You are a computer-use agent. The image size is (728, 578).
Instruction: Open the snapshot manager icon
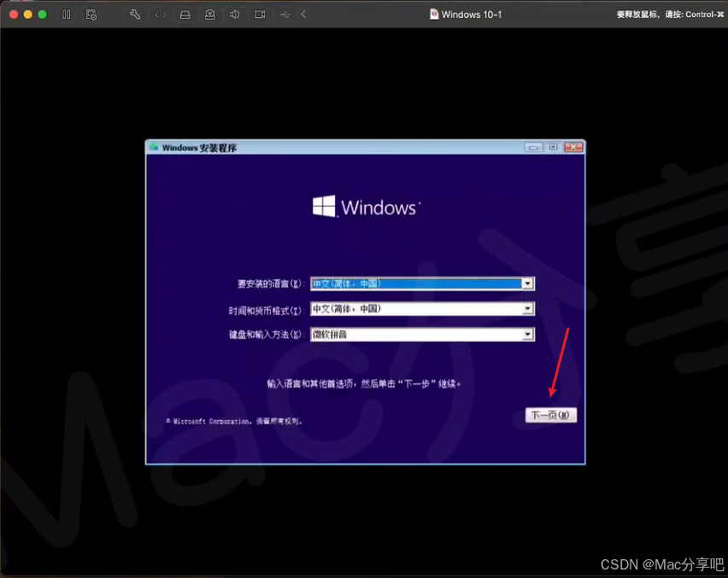click(91, 15)
